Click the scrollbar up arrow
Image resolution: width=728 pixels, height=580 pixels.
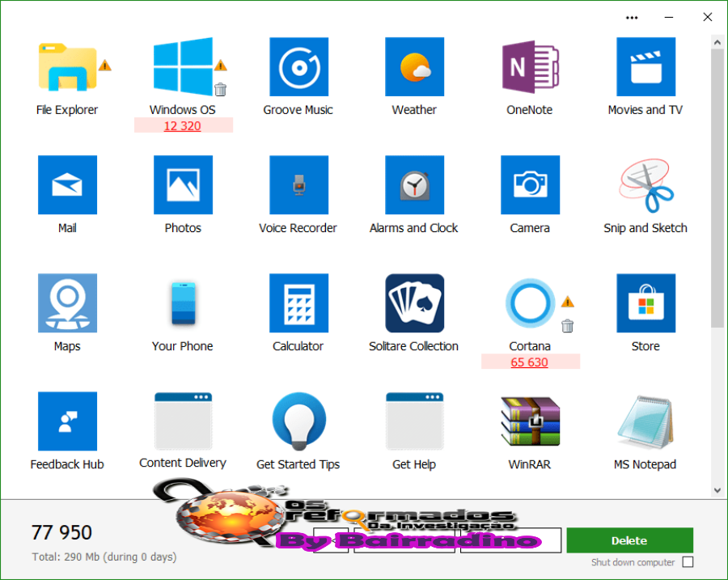tap(717, 42)
